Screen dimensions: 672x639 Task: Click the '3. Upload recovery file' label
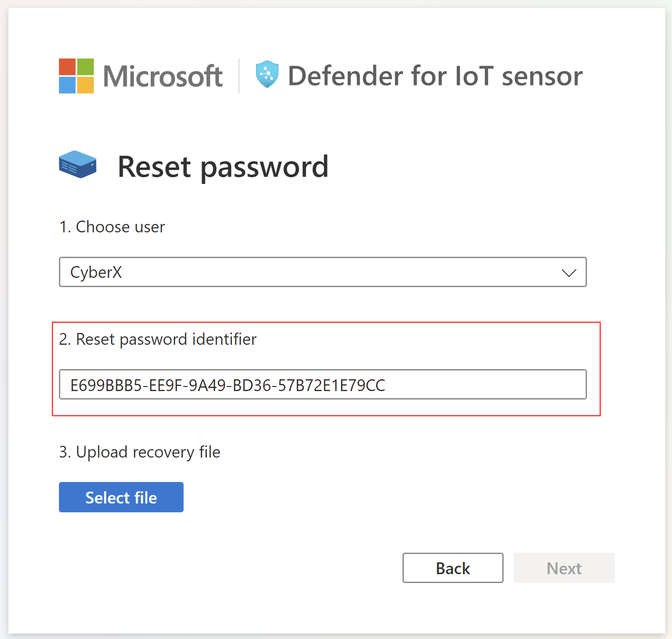[139, 452]
